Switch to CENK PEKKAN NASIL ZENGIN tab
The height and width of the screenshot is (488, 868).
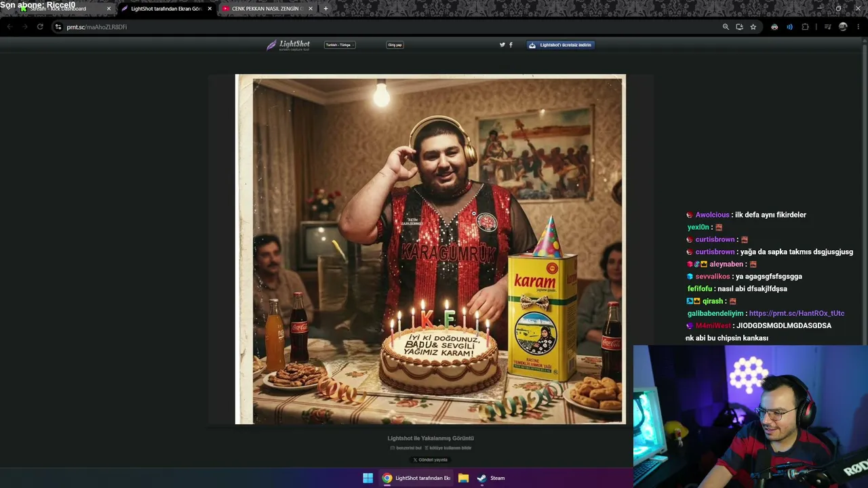(267, 9)
